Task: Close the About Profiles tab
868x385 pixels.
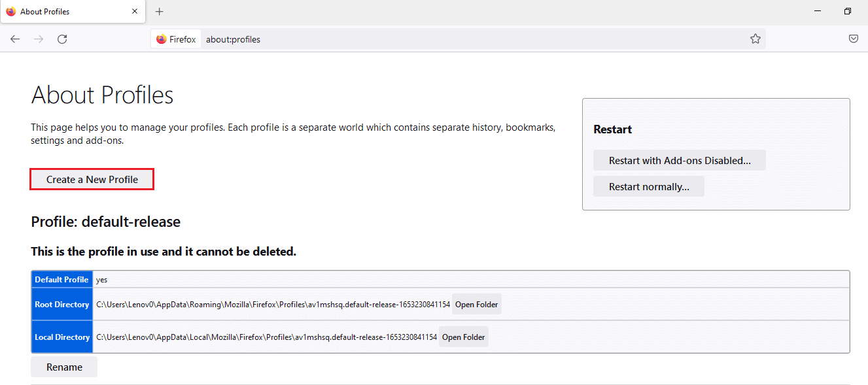Action: pos(135,12)
